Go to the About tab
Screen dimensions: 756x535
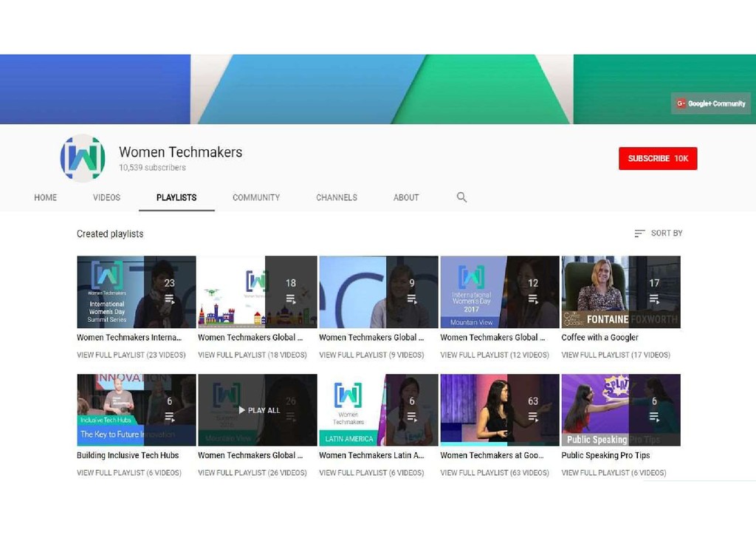pos(406,197)
